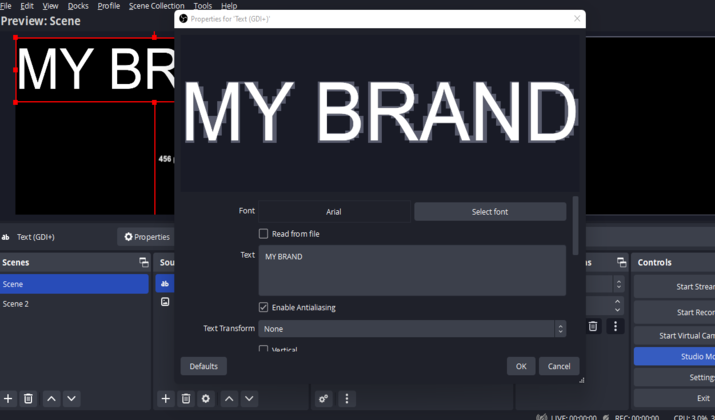Click Exit in Controls panel
The width and height of the screenshot is (715, 420).
[674, 398]
